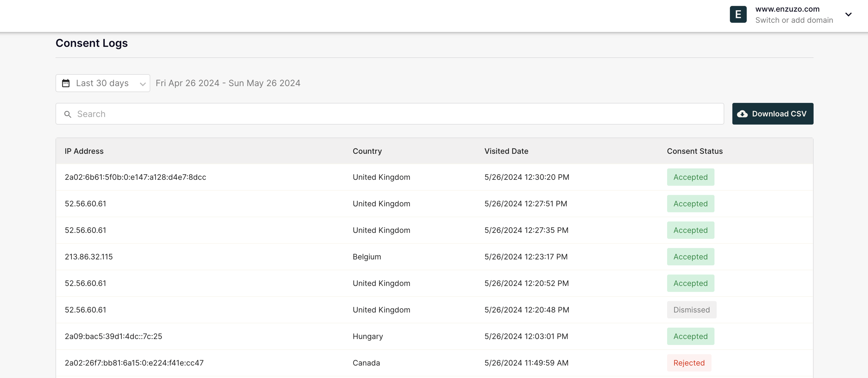Click the Dismissed status badge
The width and height of the screenshot is (868, 378).
(x=691, y=310)
